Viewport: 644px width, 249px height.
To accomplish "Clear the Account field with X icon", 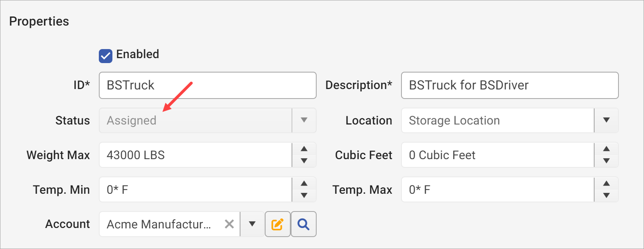I will coord(229,224).
